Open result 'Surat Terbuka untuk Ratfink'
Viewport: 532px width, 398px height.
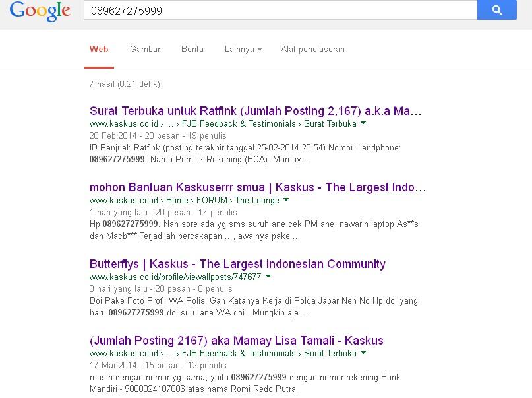tap(256, 111)
